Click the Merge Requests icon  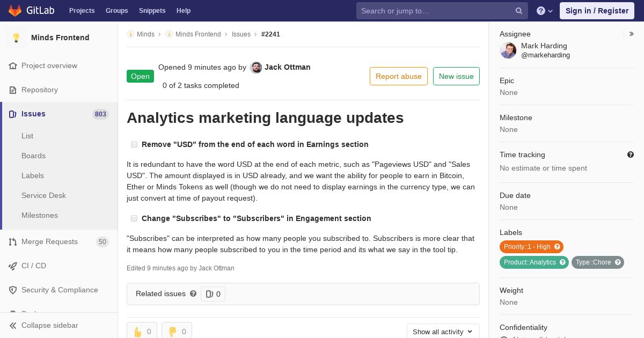coord(13,242)
